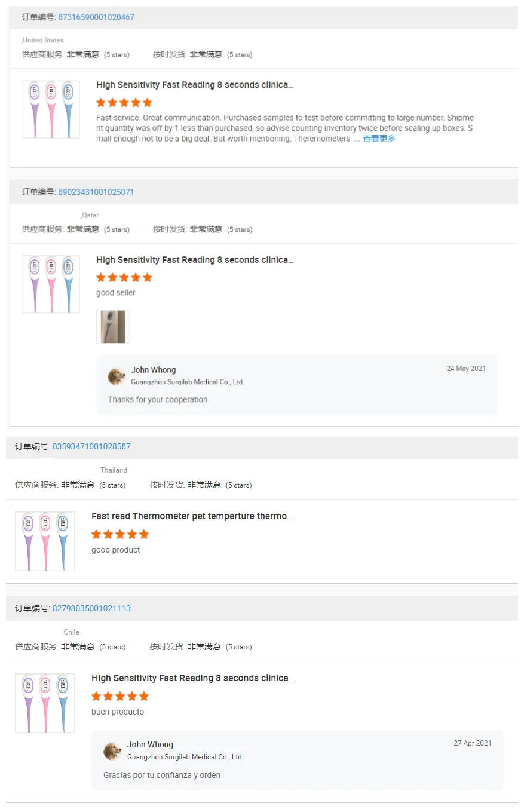Screen dimensions: 524x812
Task: Open order number 82798035001021113
Action: pos(91,608)
